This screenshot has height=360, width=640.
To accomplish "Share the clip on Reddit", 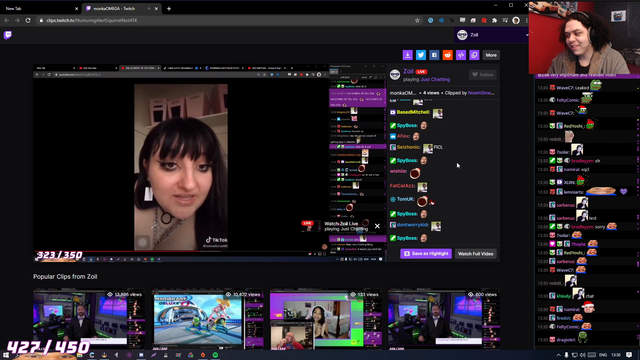I will [448, 55].
